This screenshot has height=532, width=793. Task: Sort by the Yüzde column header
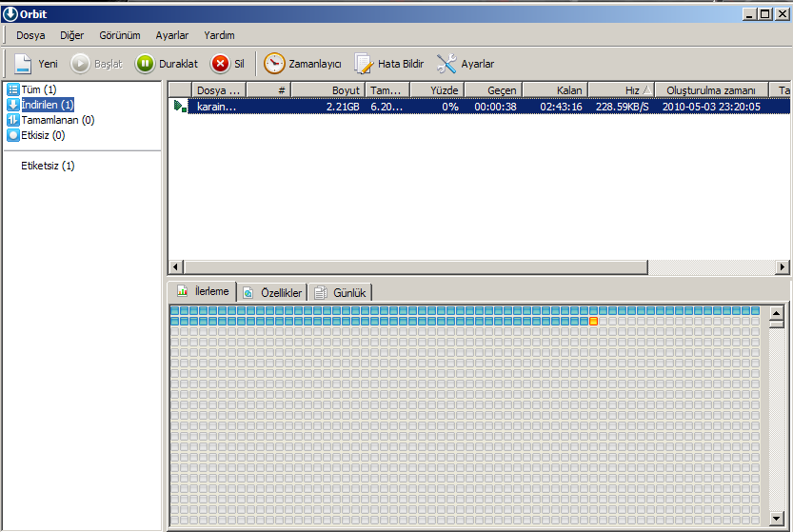tap(437, 90)
